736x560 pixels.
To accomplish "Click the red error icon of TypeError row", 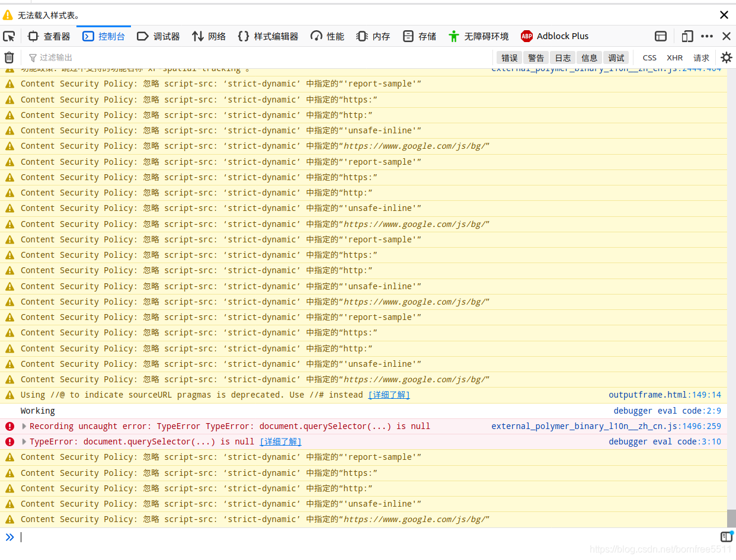I will tap(9, 441).
